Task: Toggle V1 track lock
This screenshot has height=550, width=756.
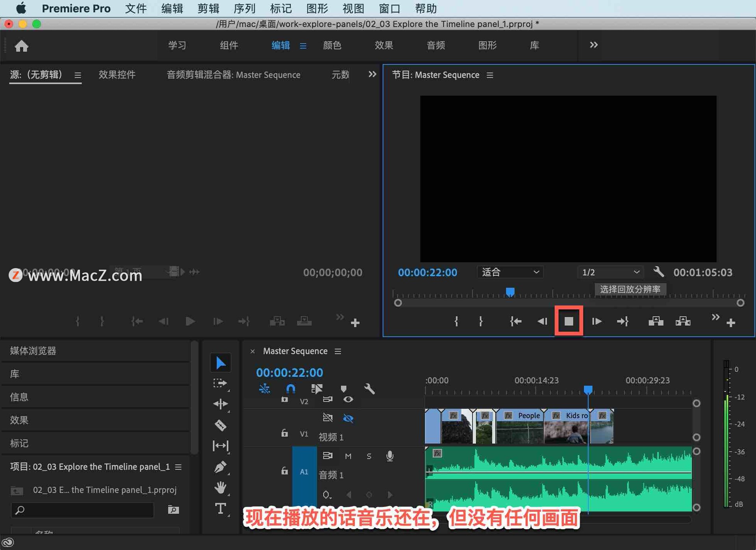Action: (x=284, y=433)
